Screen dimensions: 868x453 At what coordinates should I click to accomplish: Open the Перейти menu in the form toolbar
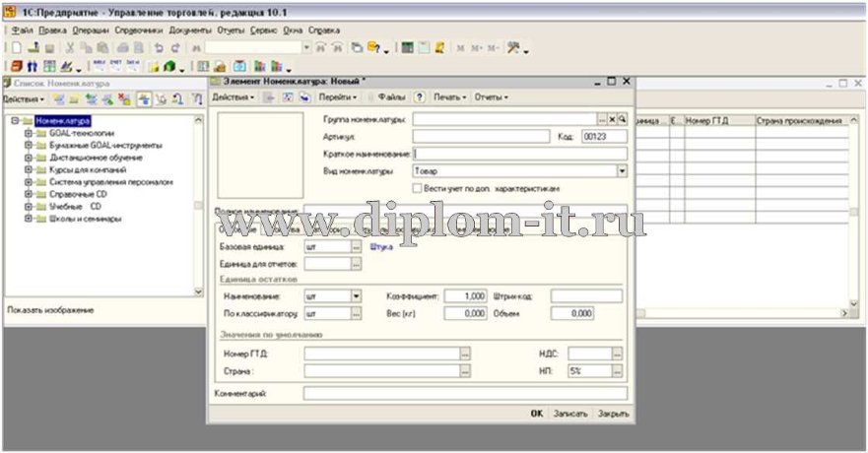pyautogui.click(x=339, y=97)
